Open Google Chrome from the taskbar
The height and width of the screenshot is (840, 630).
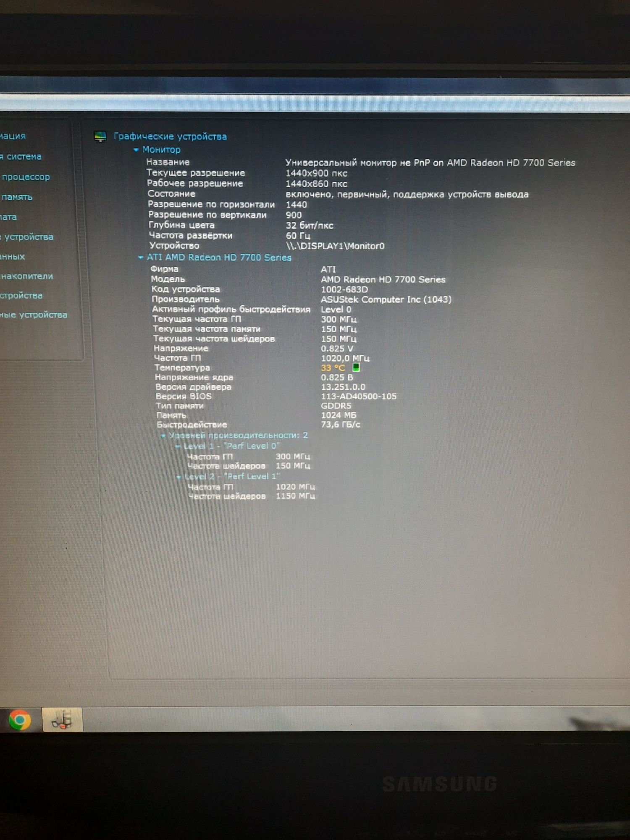click(x=19, y=721)
